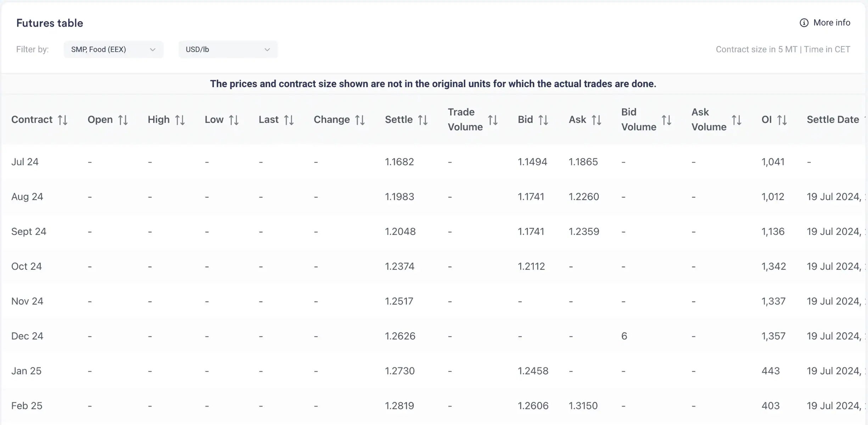Screen dimensions: 868x425
Task: Select the Oct 24 contract row
Action: coord(433,266)
